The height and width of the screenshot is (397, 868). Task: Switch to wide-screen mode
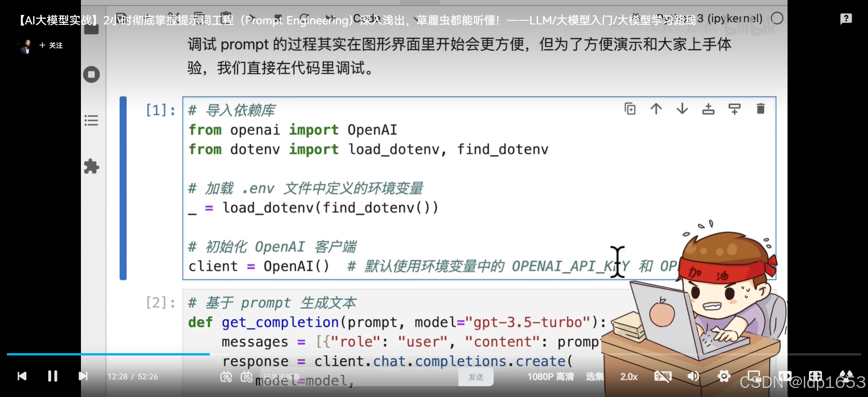(785, 376)
